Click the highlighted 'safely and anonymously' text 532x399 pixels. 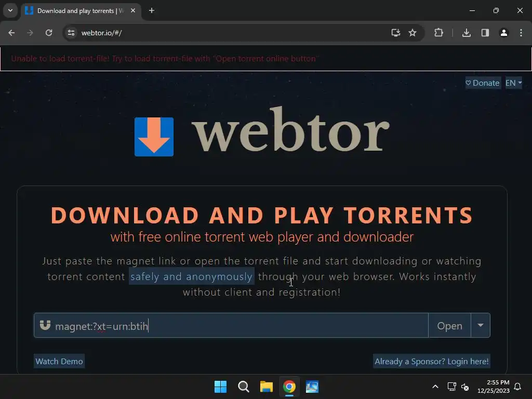tap(191, 276)
